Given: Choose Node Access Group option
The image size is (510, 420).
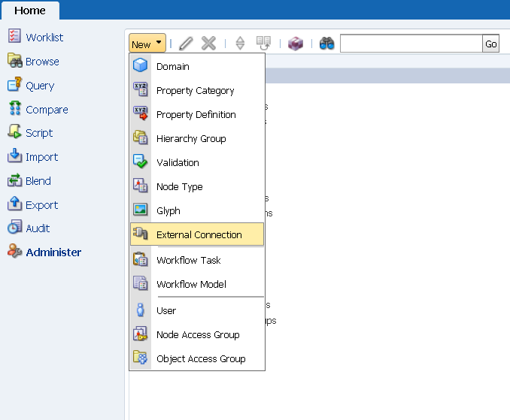Looking at the screenshot, I should point(198,335).
